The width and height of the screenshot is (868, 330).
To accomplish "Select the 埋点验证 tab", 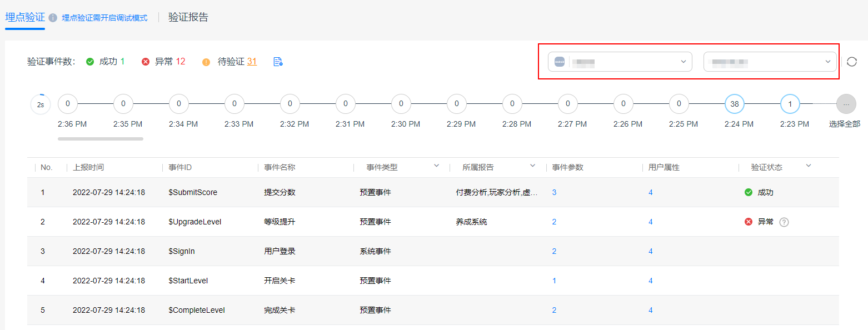I will [25, 17].
